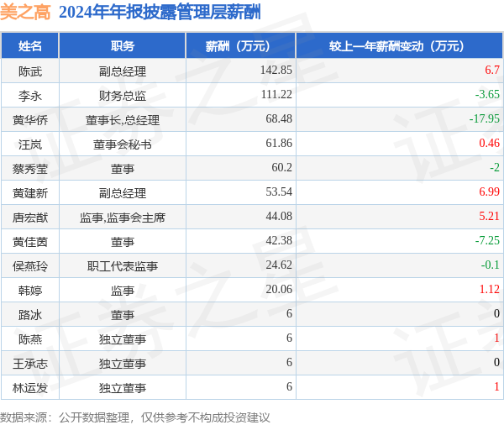Image resolution: width=504 pixels, height=425 pixels.
Task: Select the name 陈武
Action: coord(30,71)
